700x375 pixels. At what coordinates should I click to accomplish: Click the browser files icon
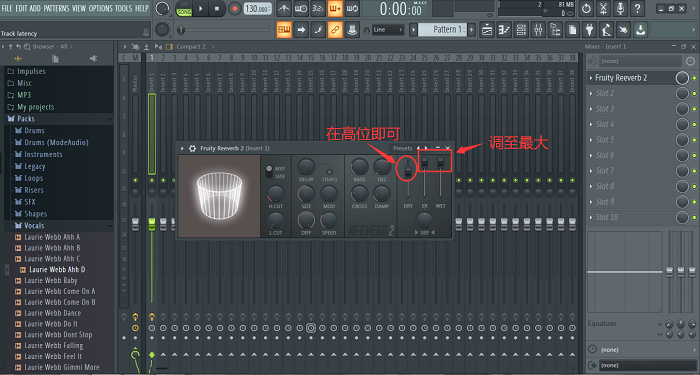click(x=55, y=58)
